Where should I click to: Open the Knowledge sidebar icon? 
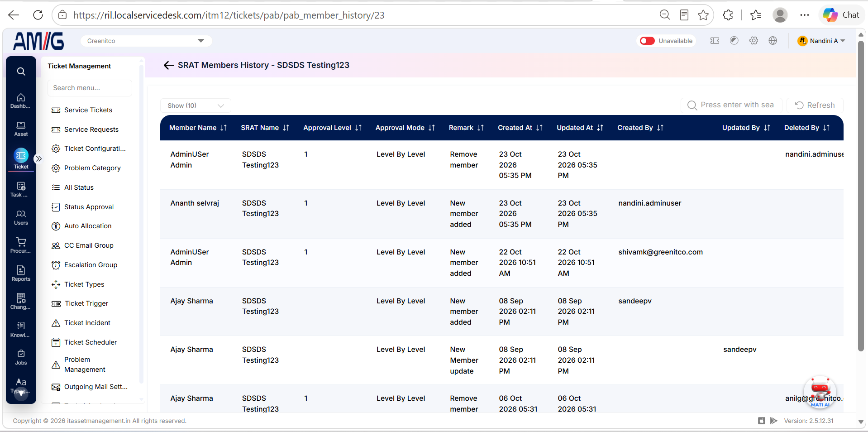[x=21, y=329]
